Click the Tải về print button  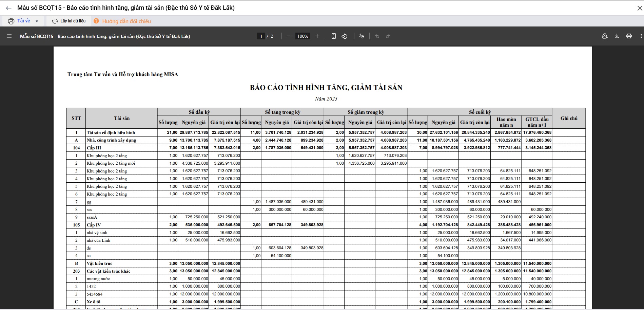tap(19, 21)
